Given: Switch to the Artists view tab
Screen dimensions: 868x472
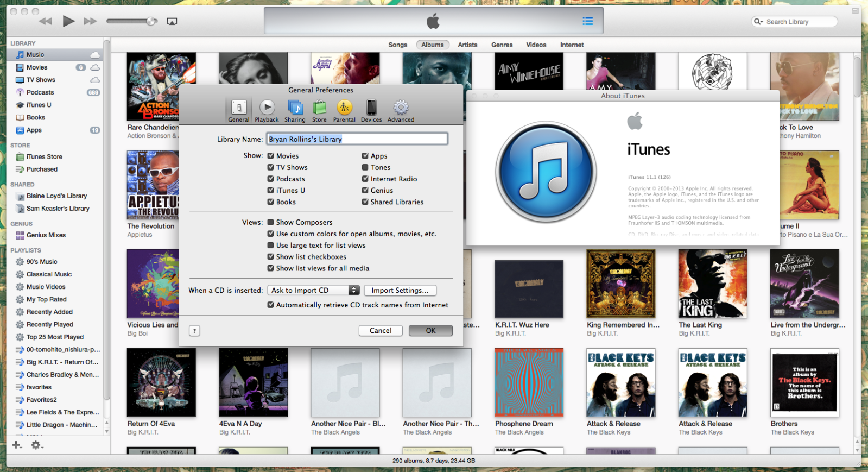Looking at the screenshot, I should pos(467,45).
